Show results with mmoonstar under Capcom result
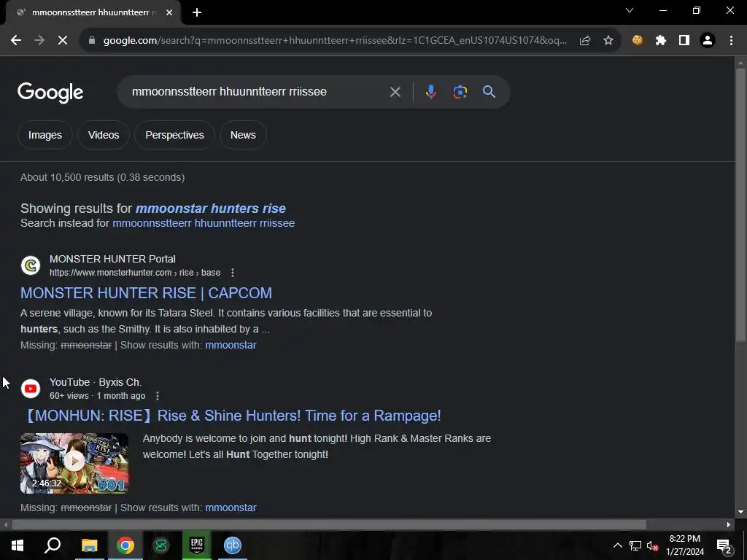Image resolution: width=747 pixels, height=560 pixels. pyautogui.click(x=231, y=345)
